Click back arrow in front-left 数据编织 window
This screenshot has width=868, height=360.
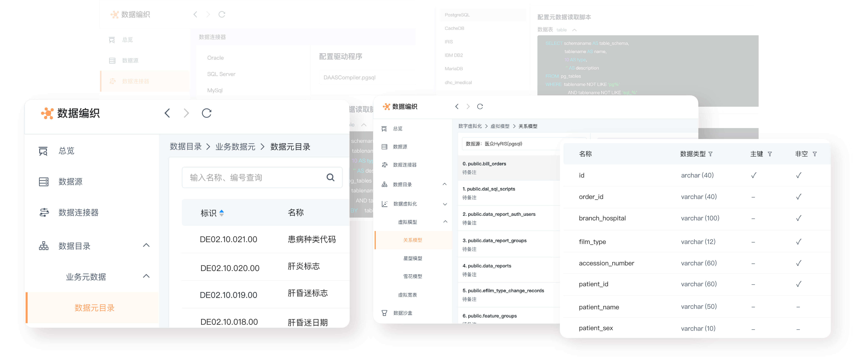coord(167,113)
